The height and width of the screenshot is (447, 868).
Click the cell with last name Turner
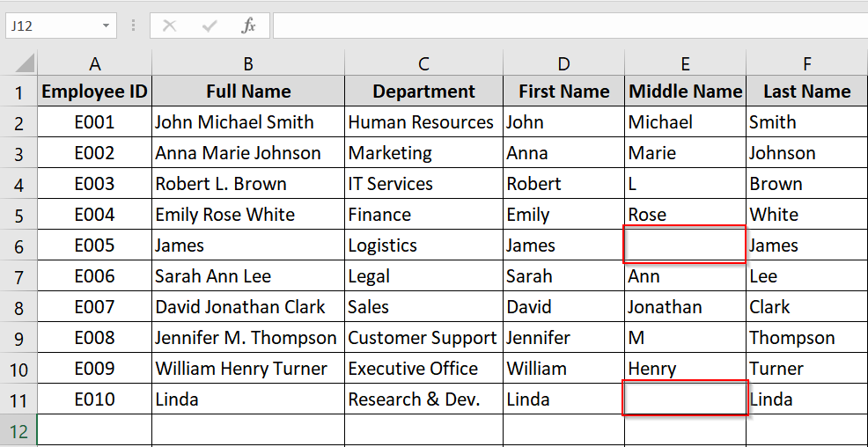806,369
